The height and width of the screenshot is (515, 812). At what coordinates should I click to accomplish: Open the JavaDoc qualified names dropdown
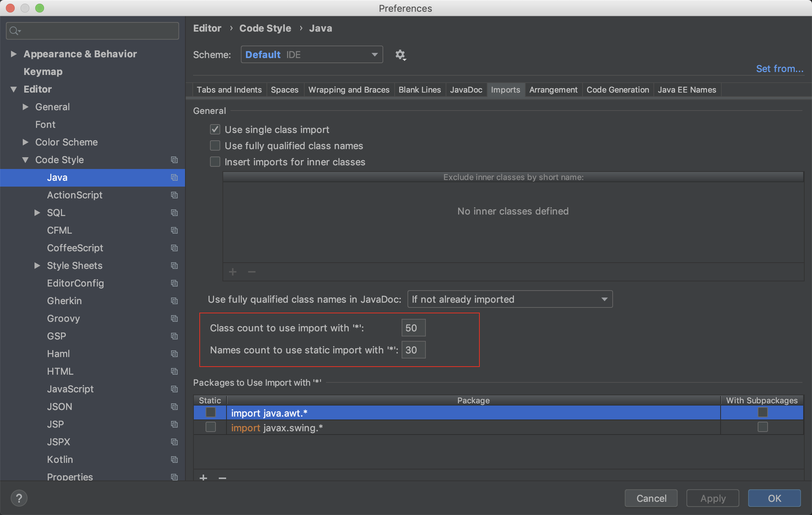point(510,299)
